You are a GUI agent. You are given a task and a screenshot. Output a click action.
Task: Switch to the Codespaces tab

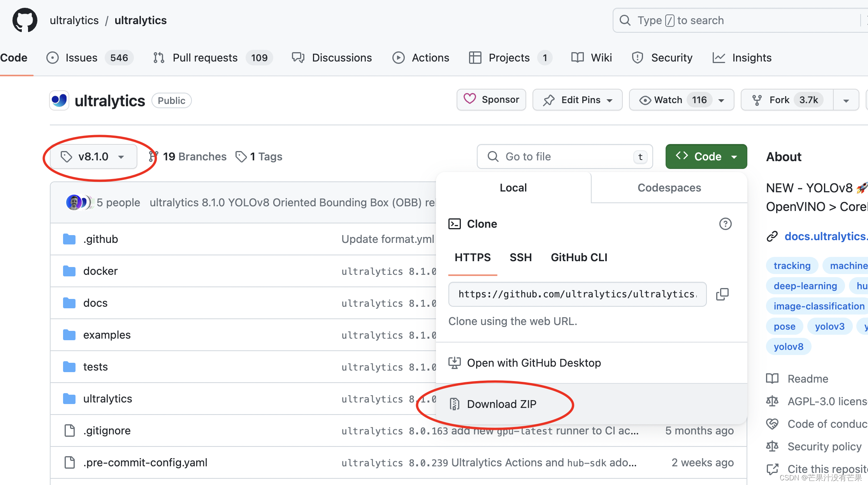pyautogui.click(x=669, y=188)
